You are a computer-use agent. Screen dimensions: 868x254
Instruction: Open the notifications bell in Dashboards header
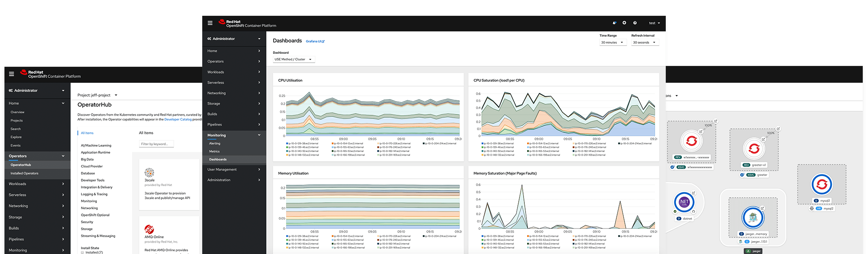point(614,23)
